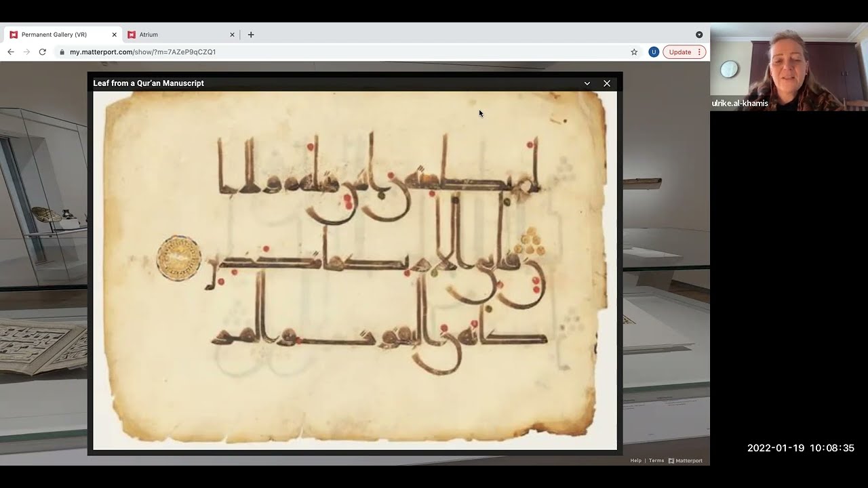This screenshot has width=868, height=488.
Task: Open the tab search dropdown arrow
Action: coord(699,35)
